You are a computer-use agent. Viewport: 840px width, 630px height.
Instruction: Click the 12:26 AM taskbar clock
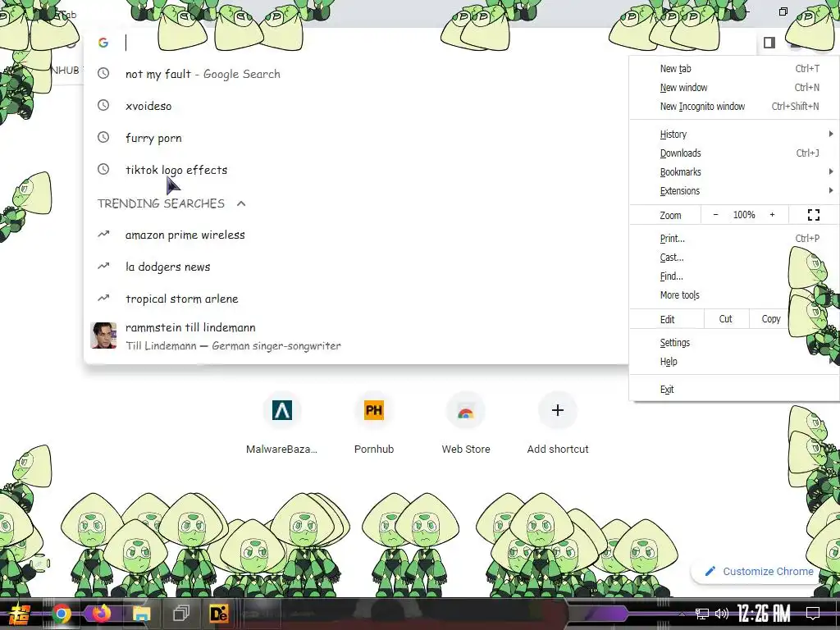[764, 614]
